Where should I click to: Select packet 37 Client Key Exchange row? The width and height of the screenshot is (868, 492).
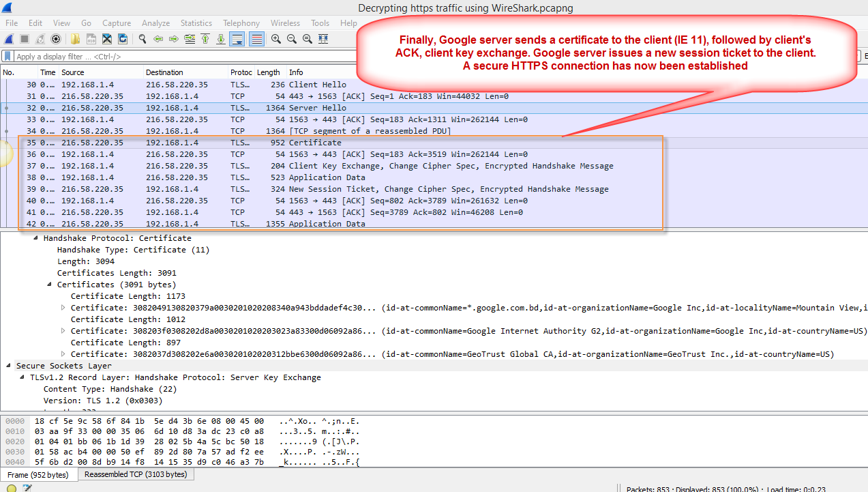tap(434, 166)
